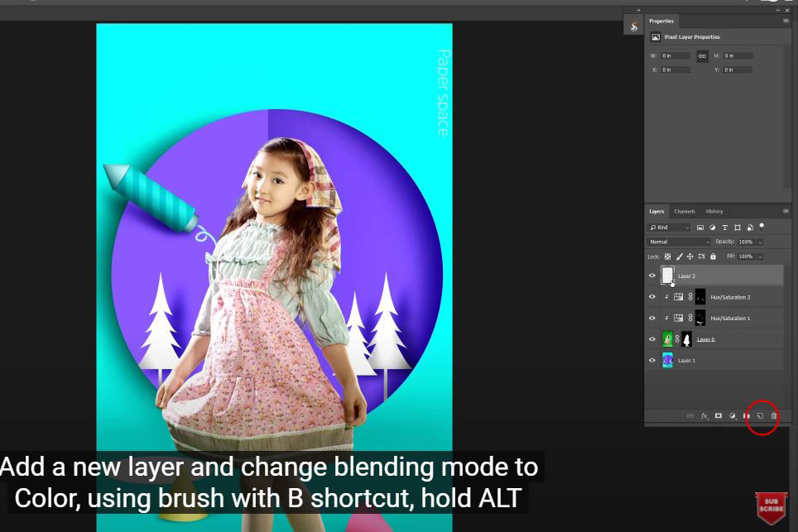Lock transparent pixels for the layer
798x532 pixels.
coord(667,256)
